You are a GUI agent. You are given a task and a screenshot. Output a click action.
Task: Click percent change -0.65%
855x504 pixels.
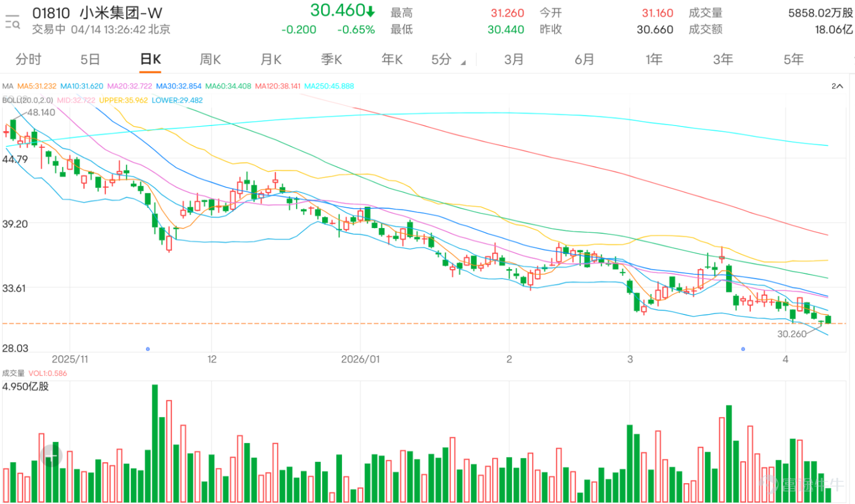click(356, 30)
